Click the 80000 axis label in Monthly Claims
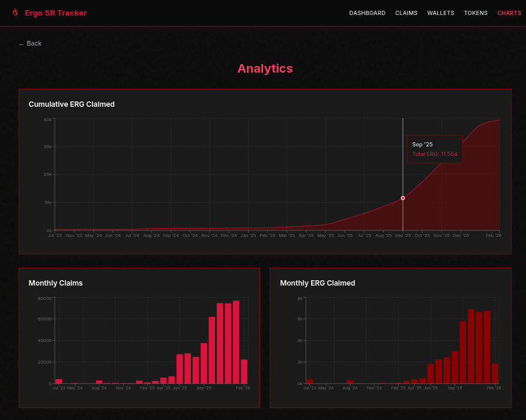The width and height of the screenshot is (526, 420). (44, 298)
